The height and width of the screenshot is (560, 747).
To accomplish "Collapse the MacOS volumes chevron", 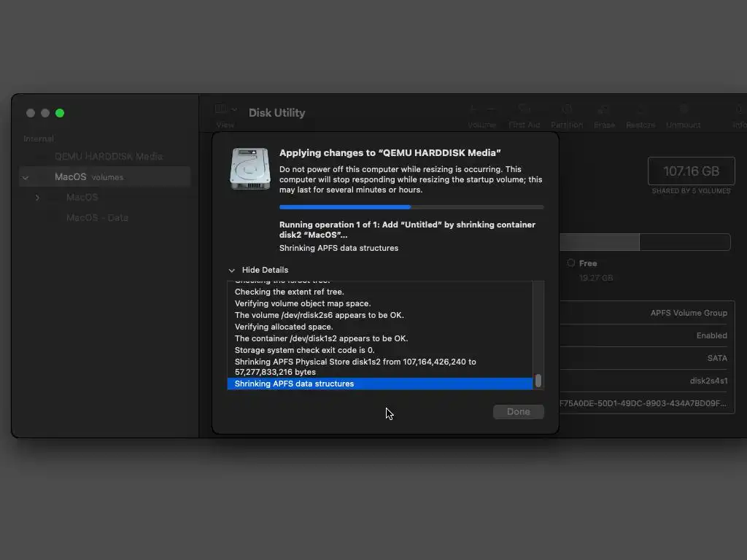I will coord(26,178).
